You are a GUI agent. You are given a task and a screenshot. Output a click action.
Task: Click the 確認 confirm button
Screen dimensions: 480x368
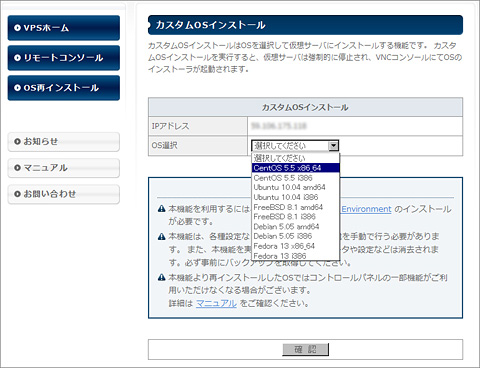pyautogui.click(x=305, y=349)
